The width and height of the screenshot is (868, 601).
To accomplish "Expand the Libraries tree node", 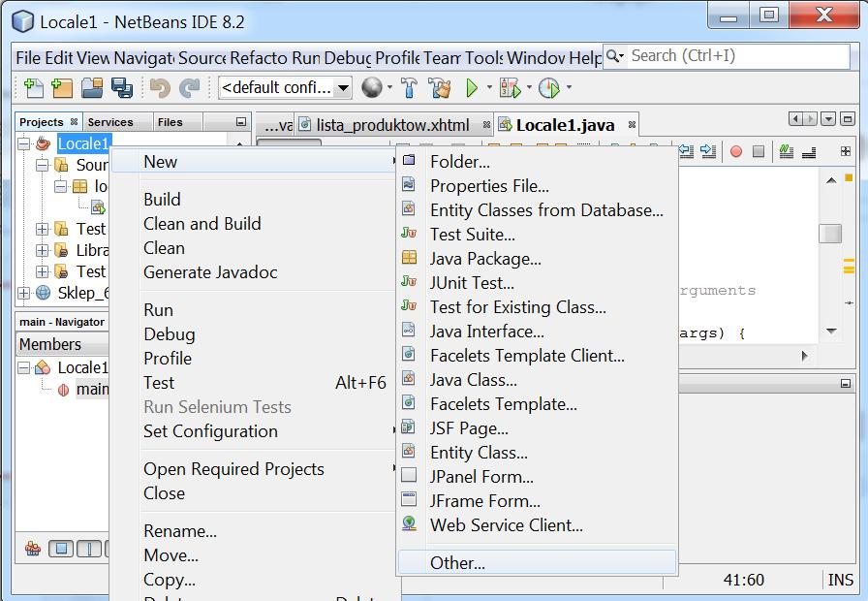I will click(42, 250).
